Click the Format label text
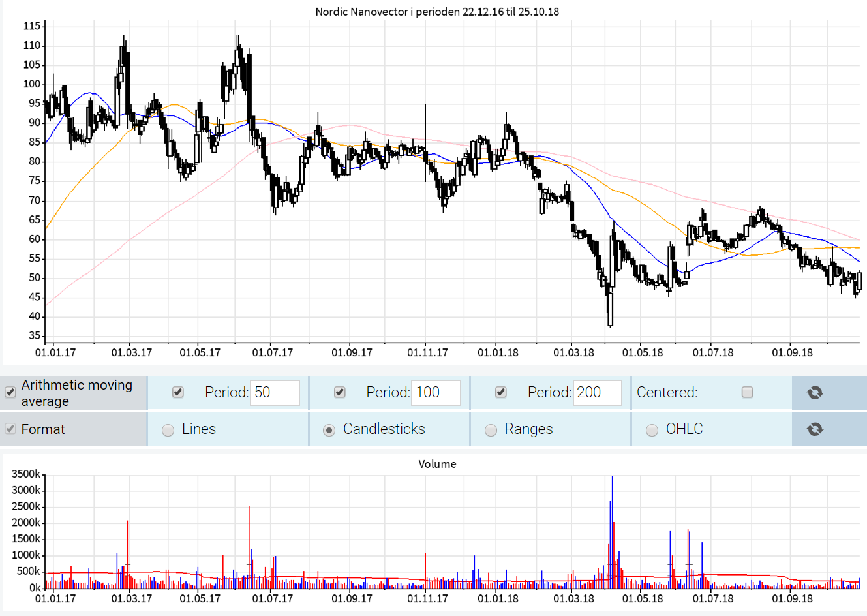Viewport: 867px width, 616px height. [43, 429]
